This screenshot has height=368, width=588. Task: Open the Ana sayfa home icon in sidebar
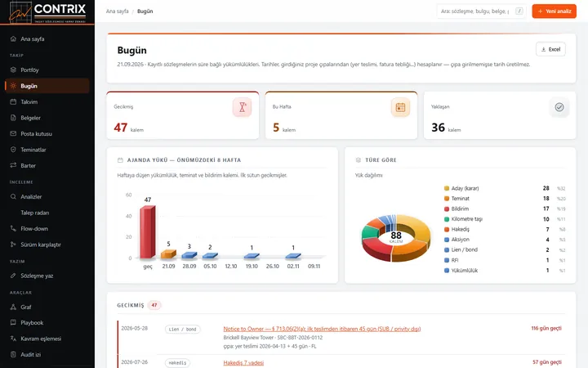(x=13, y=38)
